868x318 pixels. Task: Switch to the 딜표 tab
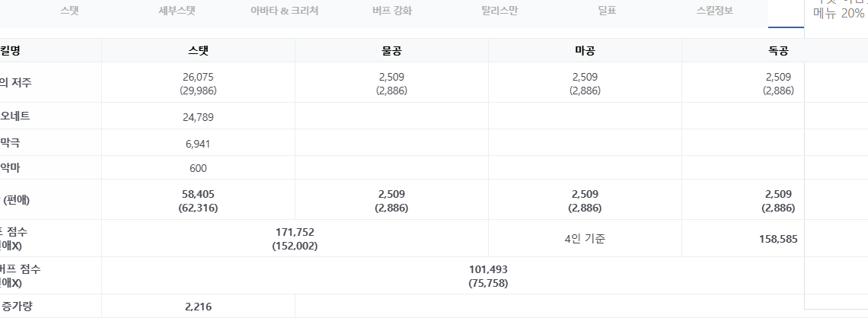[608, 11]
